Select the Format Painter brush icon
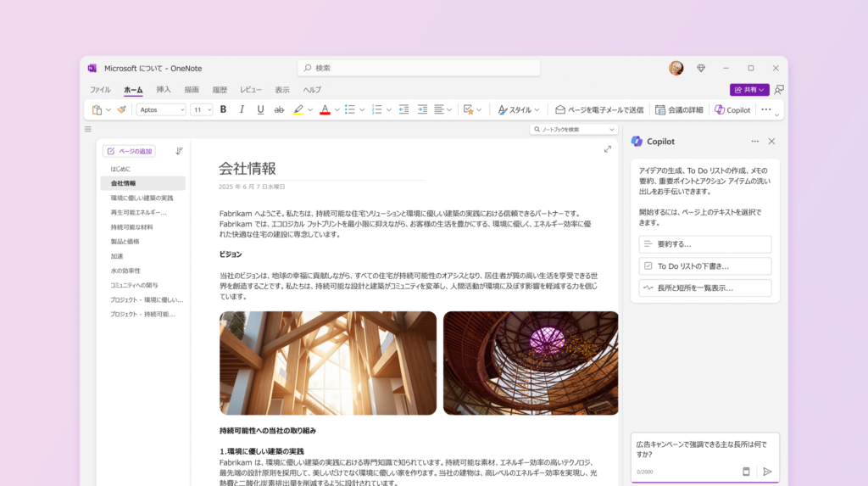 [121, 109]
